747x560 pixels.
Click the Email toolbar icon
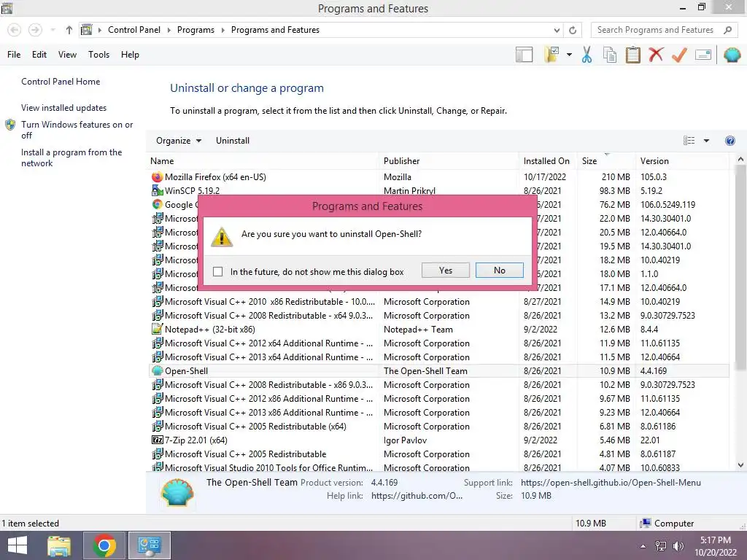point(703,55)
